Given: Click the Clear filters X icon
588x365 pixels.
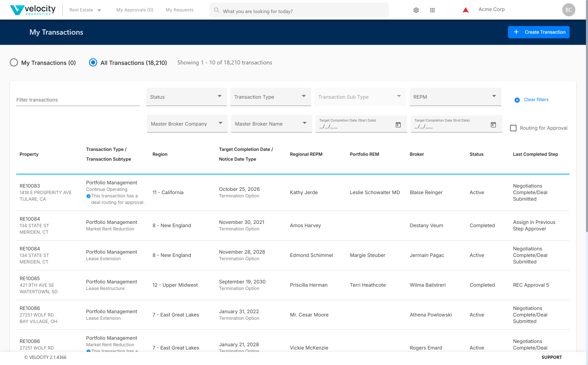Looking at the screenshot, I should 517,100.
